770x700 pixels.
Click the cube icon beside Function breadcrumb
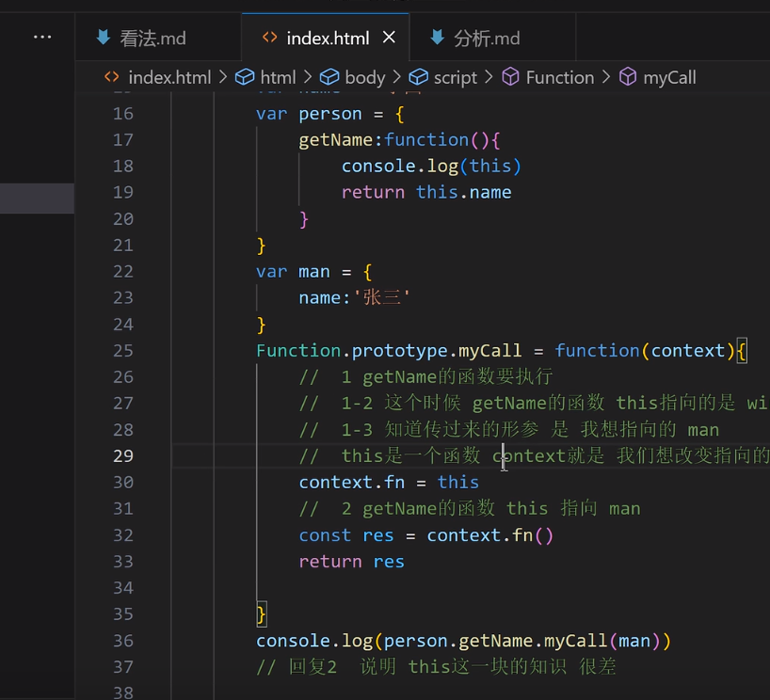(x=510, y=77)
